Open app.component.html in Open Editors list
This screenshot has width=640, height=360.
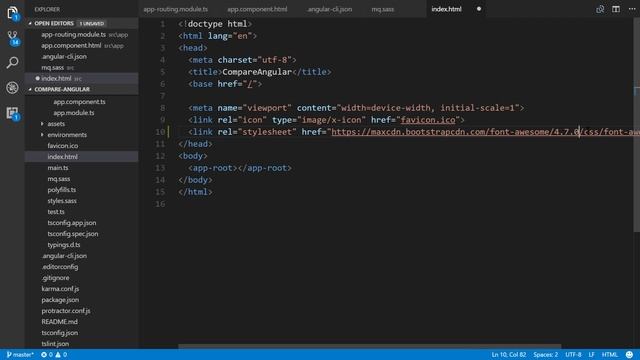click(x=71, y=46)
